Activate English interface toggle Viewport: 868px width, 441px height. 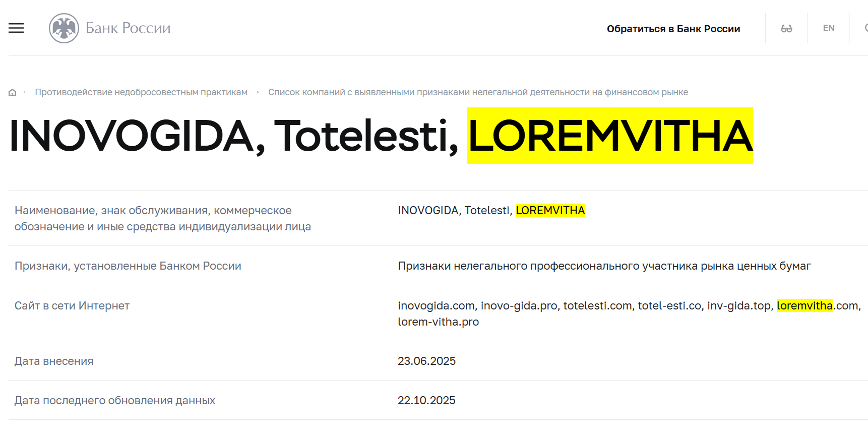[828, 28]
